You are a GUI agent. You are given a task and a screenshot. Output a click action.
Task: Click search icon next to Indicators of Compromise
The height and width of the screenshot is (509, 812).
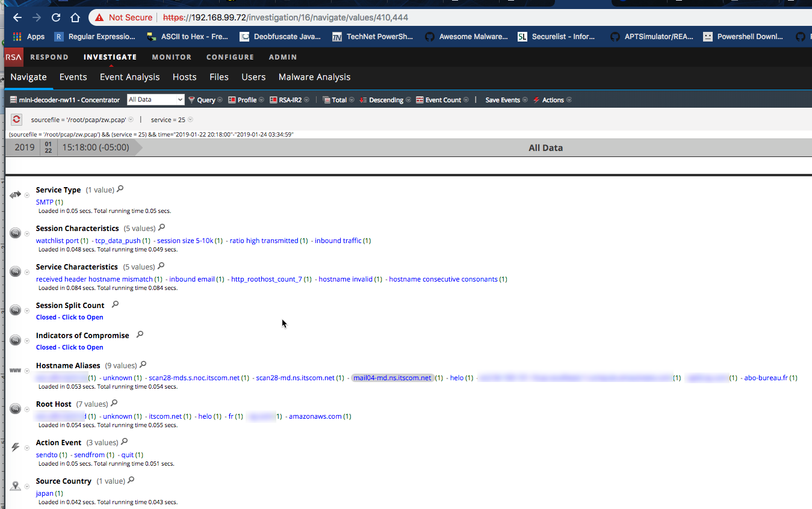click(x=140, y=335)
